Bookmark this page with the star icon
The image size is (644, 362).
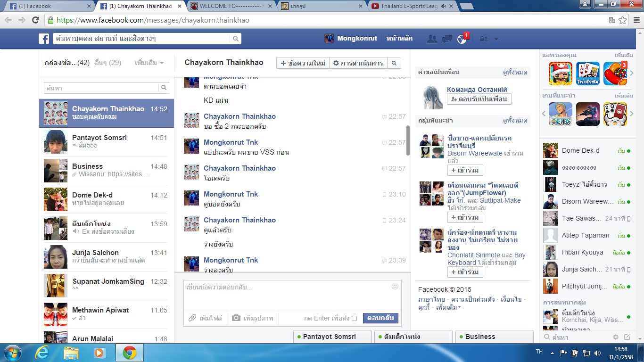[623, 20]
